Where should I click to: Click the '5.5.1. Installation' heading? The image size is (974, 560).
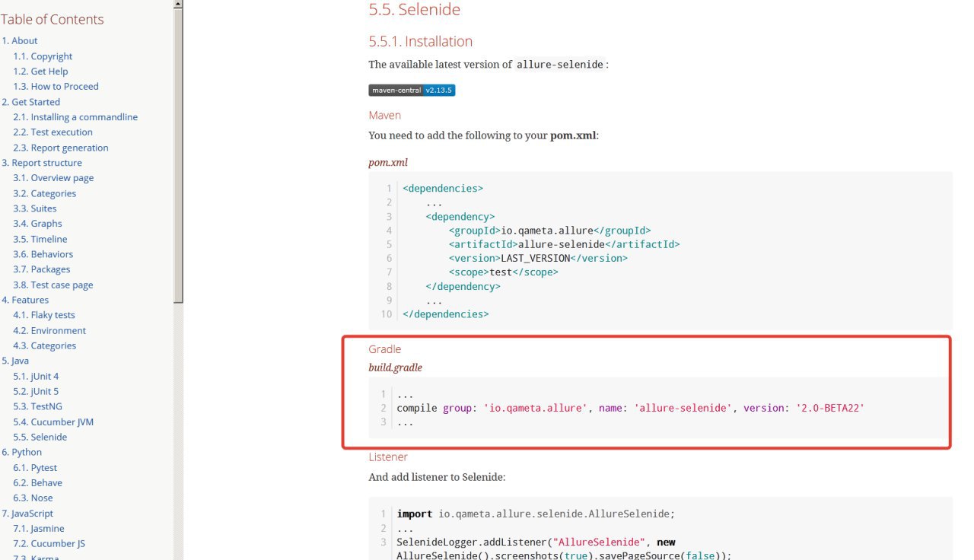coord(420,41)
